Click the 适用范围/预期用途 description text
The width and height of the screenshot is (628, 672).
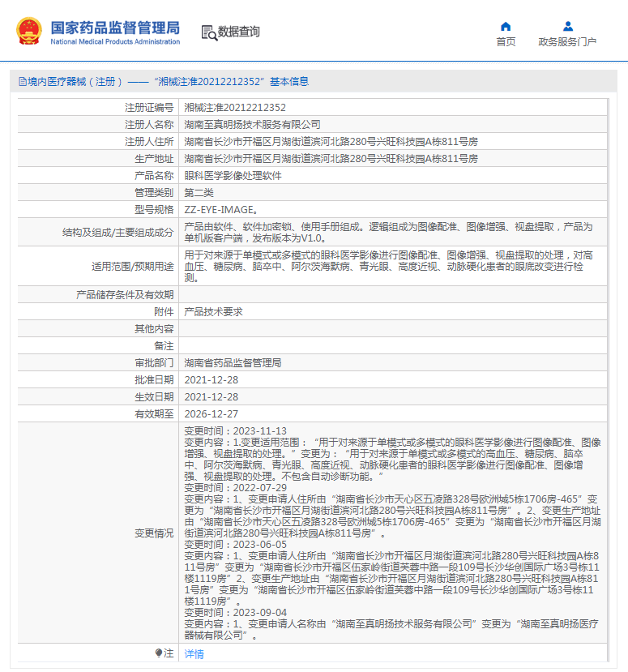coord(388,266)
